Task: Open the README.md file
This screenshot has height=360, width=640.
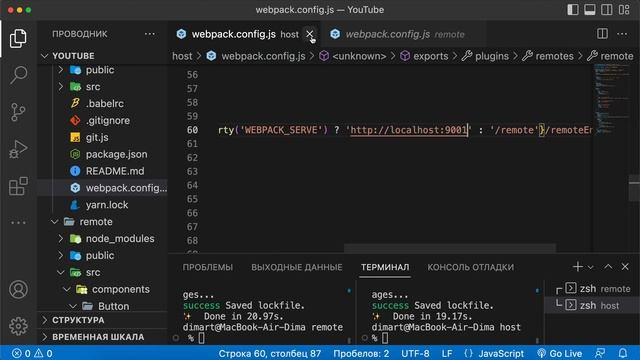Action: click(x=115, y=171)
